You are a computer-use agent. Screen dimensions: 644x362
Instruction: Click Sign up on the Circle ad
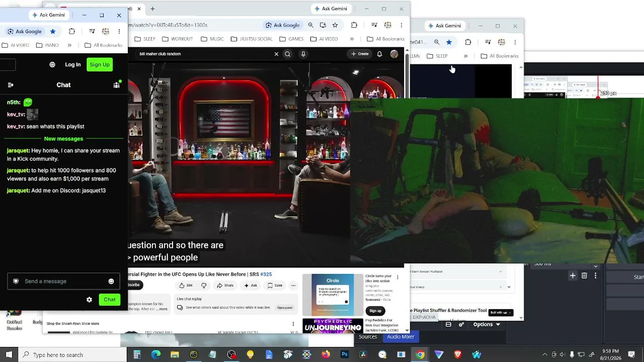(375, 311)
